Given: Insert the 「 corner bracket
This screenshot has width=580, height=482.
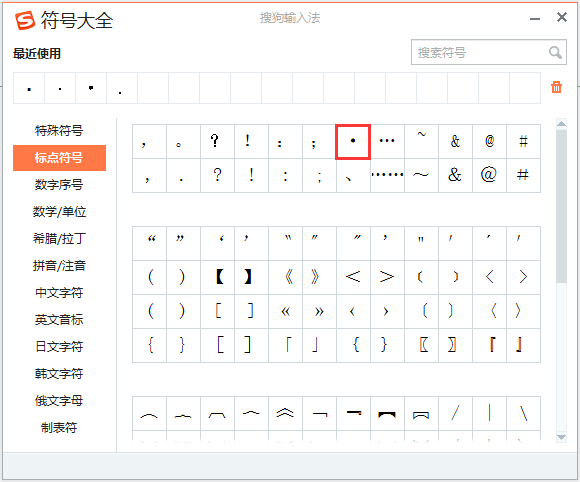Looking at the screenshot, I should [285, 346].
